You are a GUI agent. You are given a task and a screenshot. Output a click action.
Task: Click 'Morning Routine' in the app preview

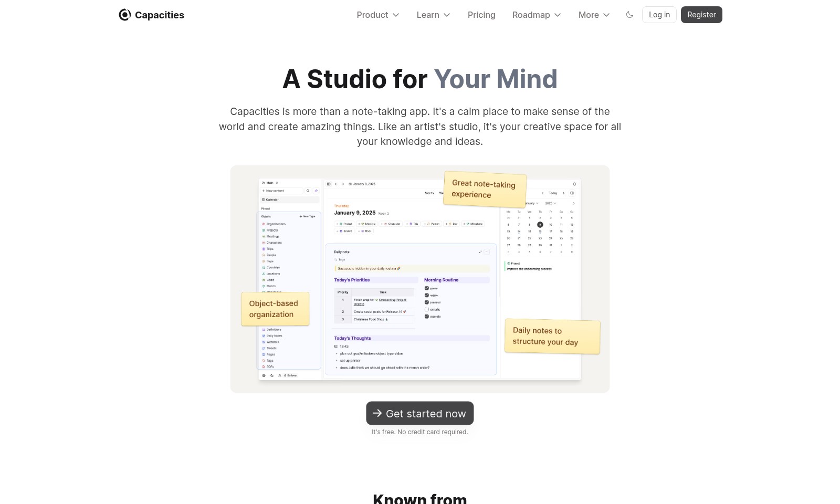[x=441, y=280]
